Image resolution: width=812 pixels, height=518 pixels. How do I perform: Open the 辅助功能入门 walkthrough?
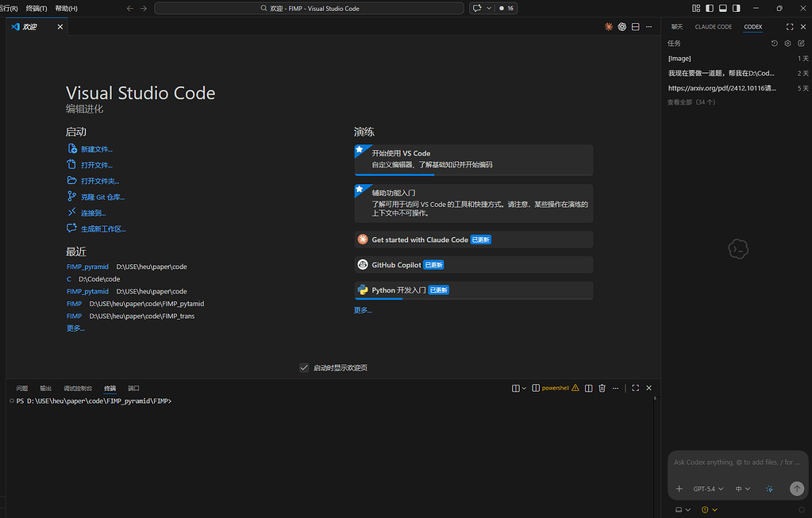[x=474, y=203]
